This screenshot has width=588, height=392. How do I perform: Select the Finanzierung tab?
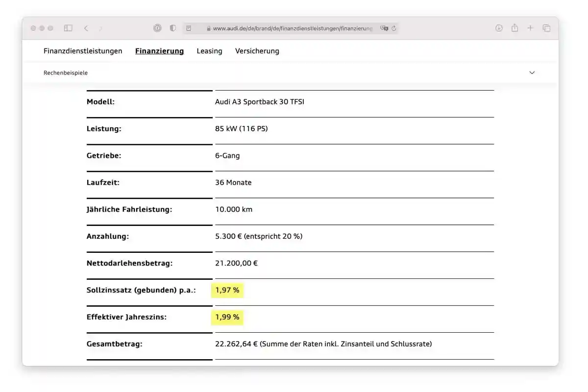coord(159,51)
